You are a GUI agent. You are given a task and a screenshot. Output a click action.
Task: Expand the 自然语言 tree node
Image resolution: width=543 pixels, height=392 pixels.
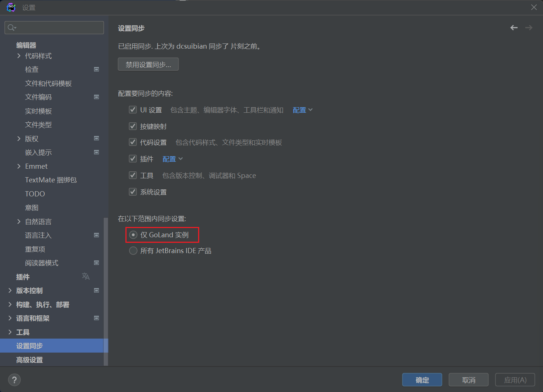click(19, 221)
